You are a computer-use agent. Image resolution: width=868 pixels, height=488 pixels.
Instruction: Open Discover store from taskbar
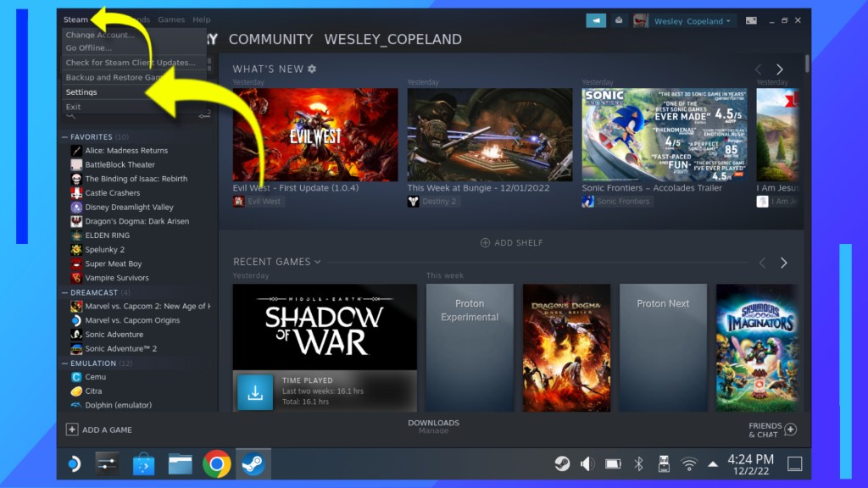tap(143, 463)
